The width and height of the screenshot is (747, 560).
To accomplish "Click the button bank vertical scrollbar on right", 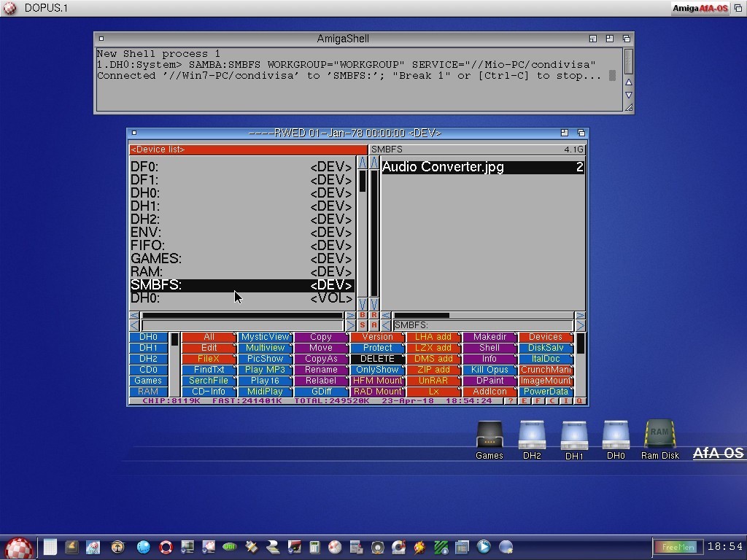I will coord(581,363).
